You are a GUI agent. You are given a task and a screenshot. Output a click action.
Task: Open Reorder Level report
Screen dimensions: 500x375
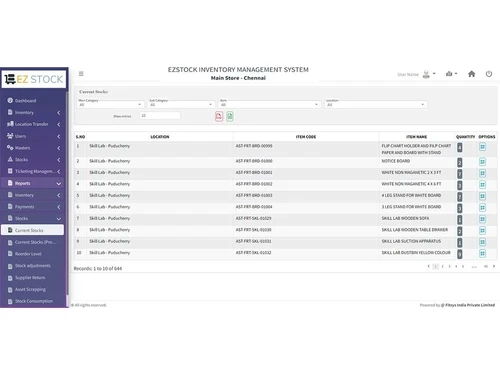28,254
